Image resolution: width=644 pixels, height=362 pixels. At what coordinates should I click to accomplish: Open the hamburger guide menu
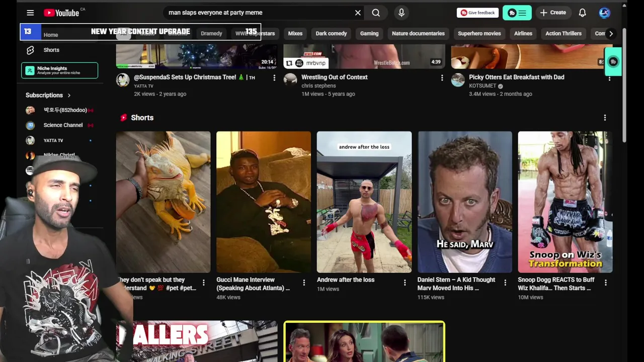[x=30, y=13]
